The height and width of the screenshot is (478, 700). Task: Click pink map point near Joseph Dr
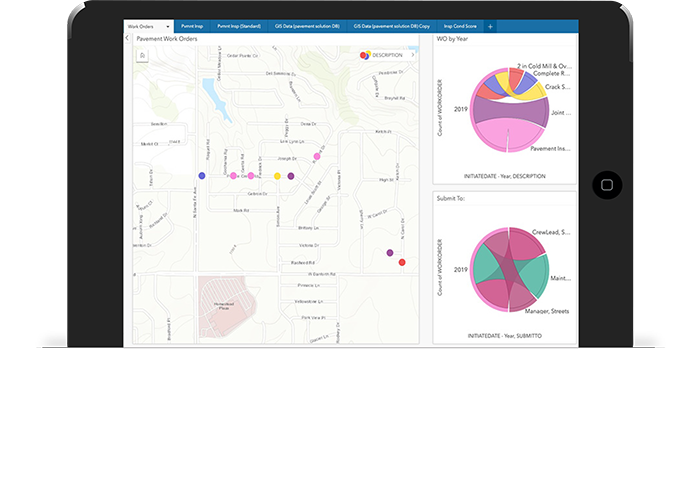coord(317,156)
